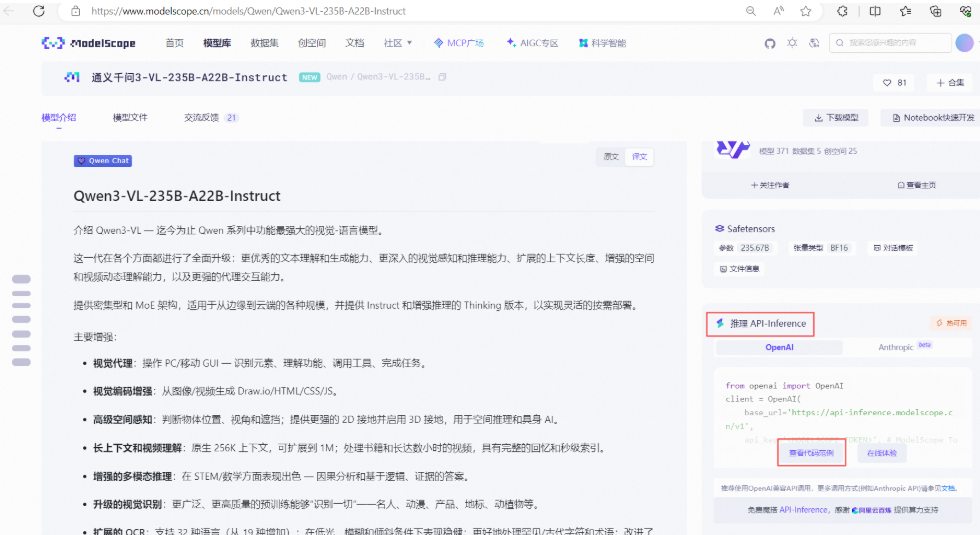Switch site language icon
Viewport: 980px width, 535px height.
[x=814, y=43]
